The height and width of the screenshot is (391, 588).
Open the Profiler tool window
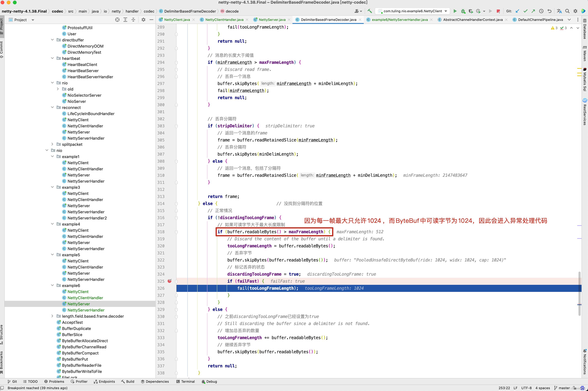pos(79,381)
